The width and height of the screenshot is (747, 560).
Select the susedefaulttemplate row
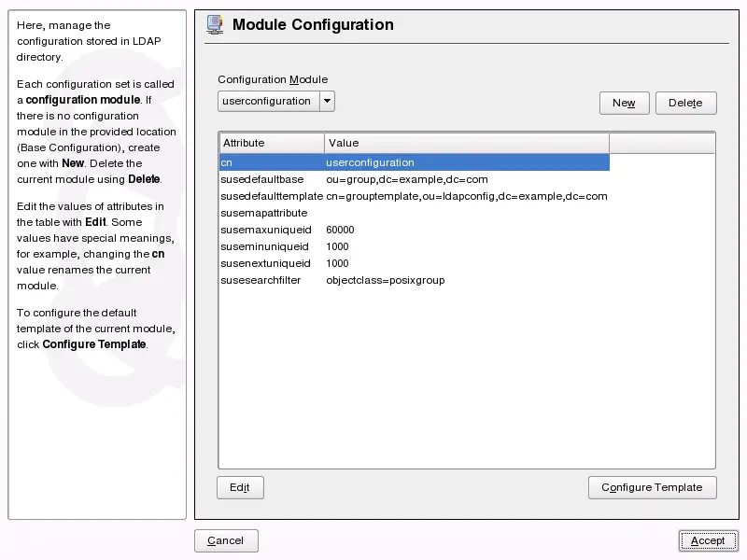pyautogui.click(x=271, y=196)
